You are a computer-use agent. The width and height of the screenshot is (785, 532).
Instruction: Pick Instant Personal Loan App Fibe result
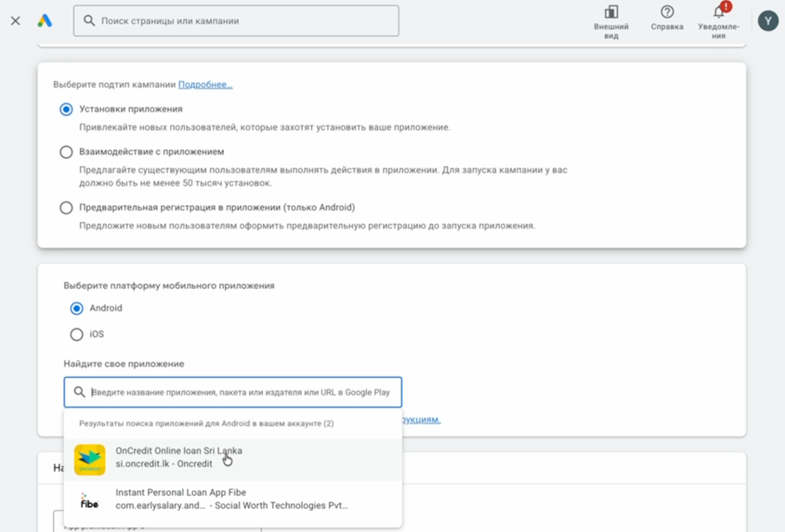click(181, 498)
